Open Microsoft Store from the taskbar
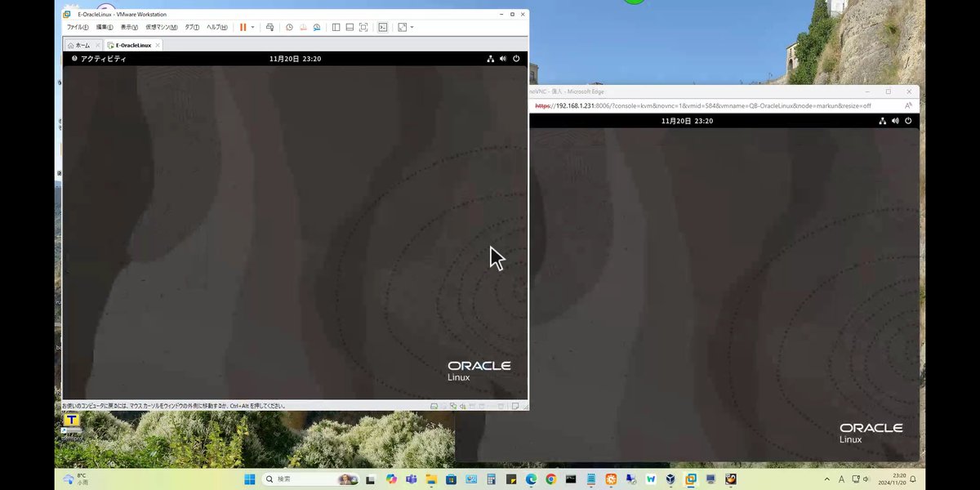This screenshot has width=980, height=490. 451,479
